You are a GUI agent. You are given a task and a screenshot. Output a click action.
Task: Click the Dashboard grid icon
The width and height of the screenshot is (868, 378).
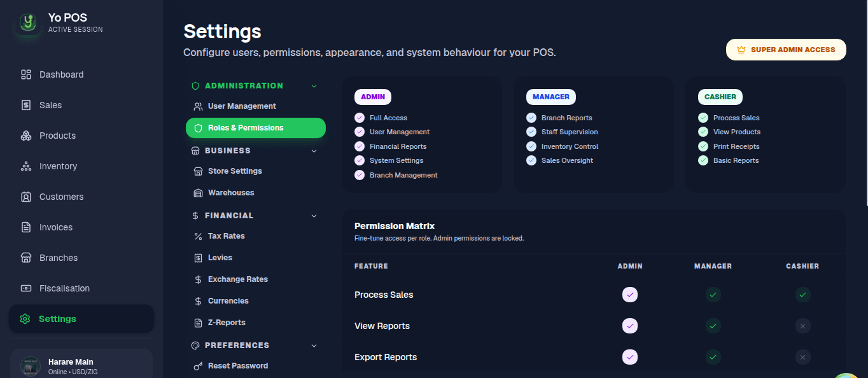[26, 74]
